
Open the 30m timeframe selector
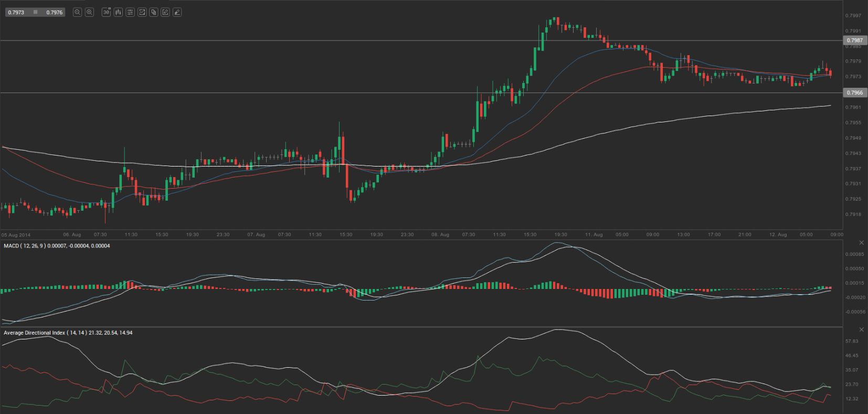pos(106,12)
